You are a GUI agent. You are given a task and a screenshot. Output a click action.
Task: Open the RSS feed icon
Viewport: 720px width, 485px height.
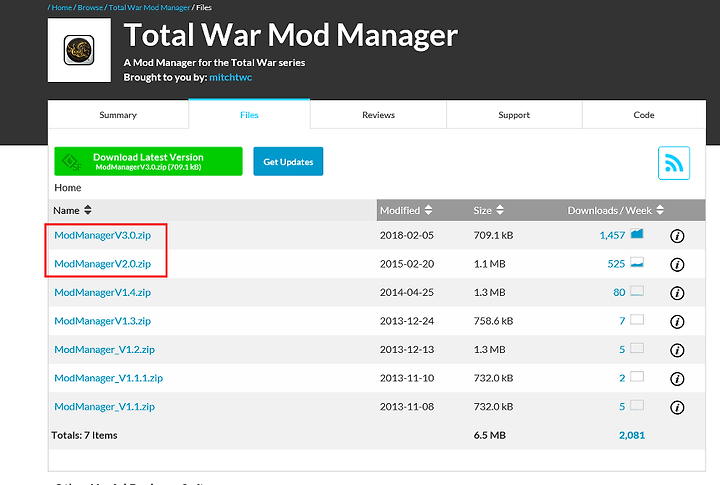point(674,163)
